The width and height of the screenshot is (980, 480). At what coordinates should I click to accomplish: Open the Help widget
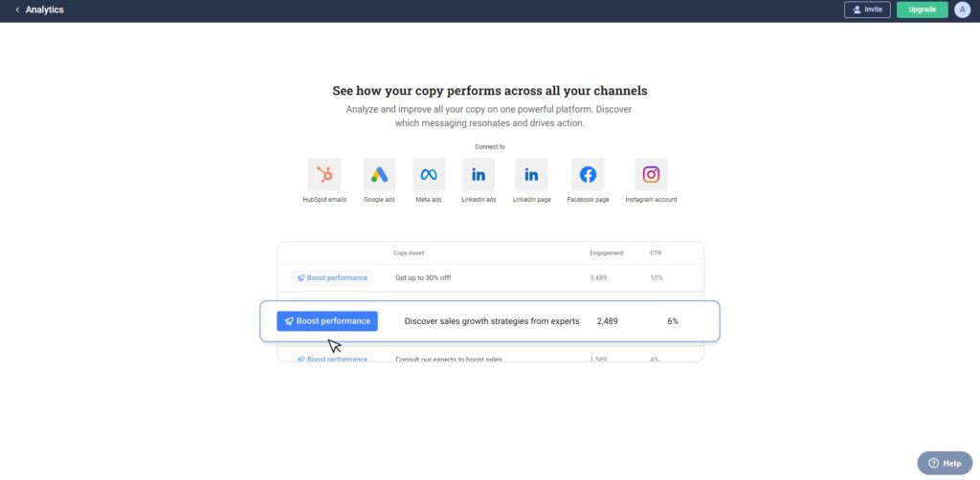945,463
